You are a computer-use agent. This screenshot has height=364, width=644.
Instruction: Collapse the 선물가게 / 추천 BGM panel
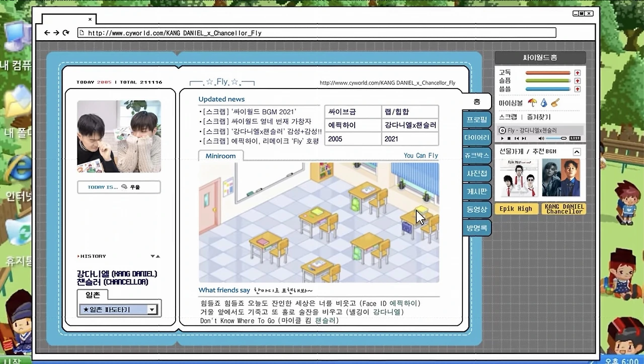point(577,152)
